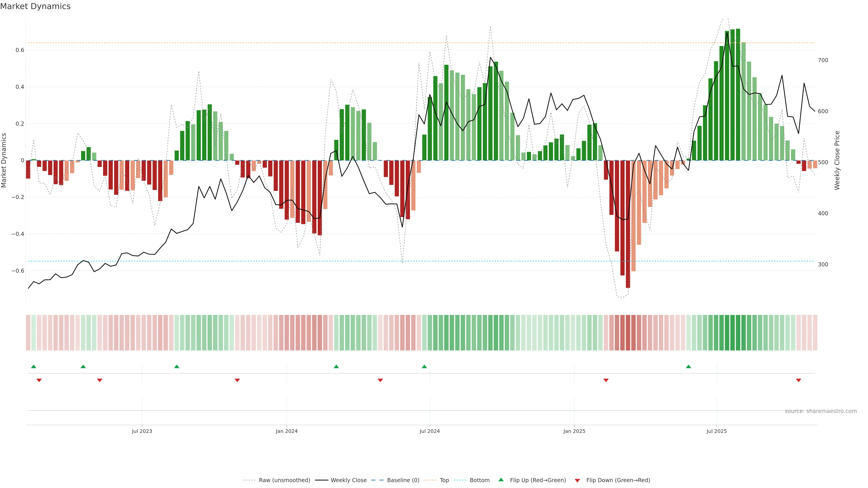The image size is (868, 488).
Task: Toggle the Top threshold legend entry
Action: [444, 480]
